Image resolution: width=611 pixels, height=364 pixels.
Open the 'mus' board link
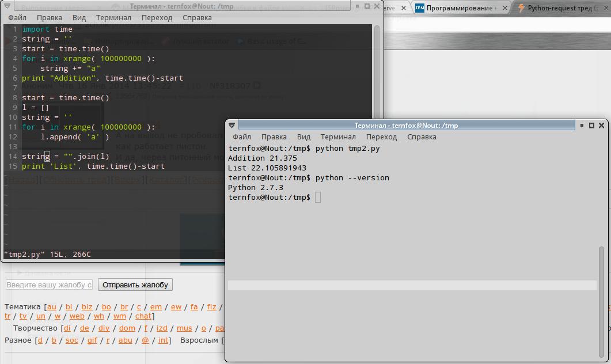tap(184, 328)
